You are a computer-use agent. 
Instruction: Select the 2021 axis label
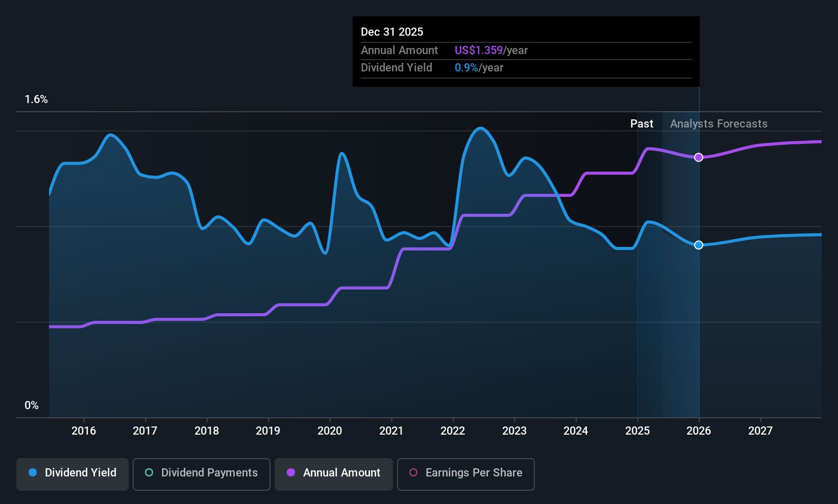(391, 431)
